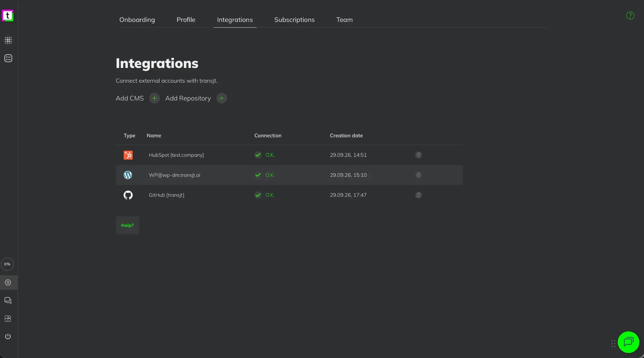The image size is (644, 358).
Task: Click the GitHub logo icon
Action: (128, 195)
